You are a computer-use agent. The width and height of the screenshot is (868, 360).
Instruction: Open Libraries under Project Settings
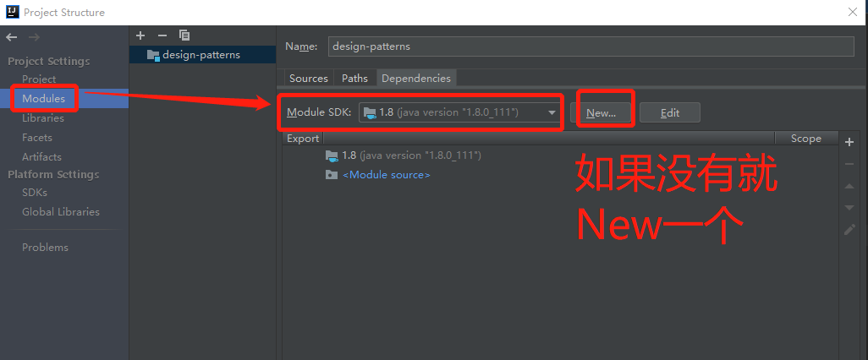tap(42, 117)
